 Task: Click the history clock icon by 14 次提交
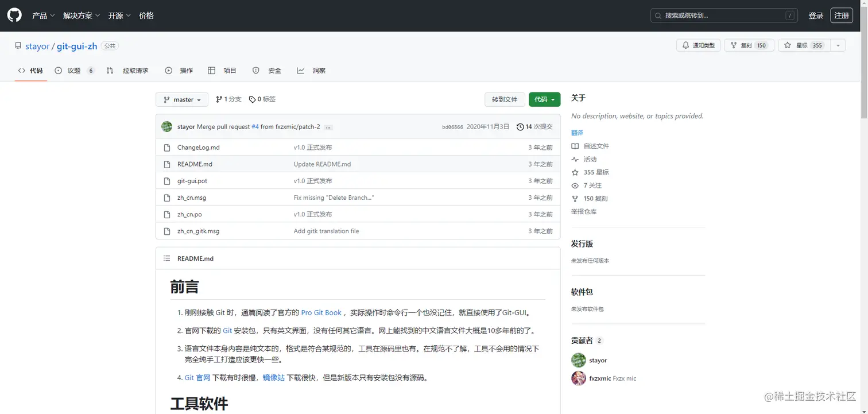coord(520,126)
